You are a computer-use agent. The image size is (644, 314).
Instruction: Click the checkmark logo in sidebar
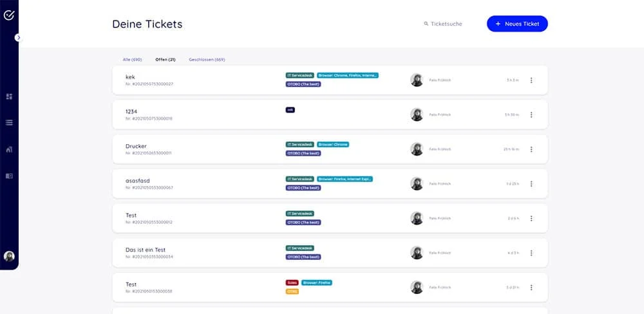tap(8, 15)
